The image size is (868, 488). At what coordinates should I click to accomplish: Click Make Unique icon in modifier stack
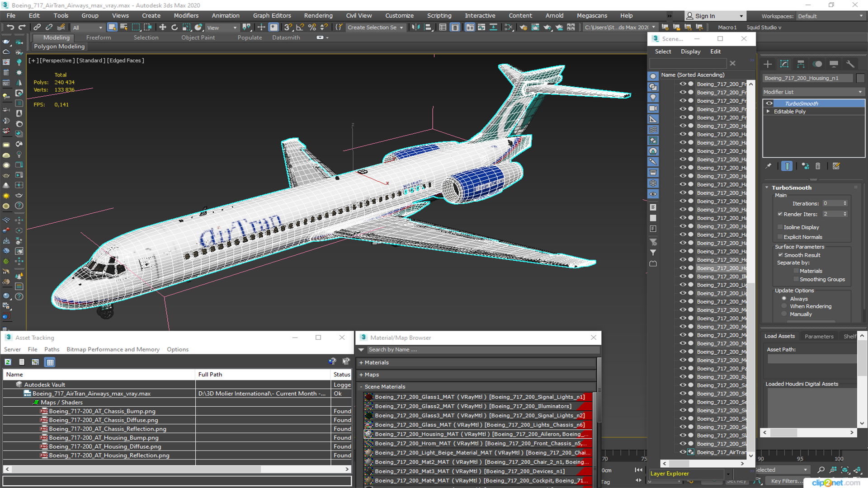click(x=805, y=166)
